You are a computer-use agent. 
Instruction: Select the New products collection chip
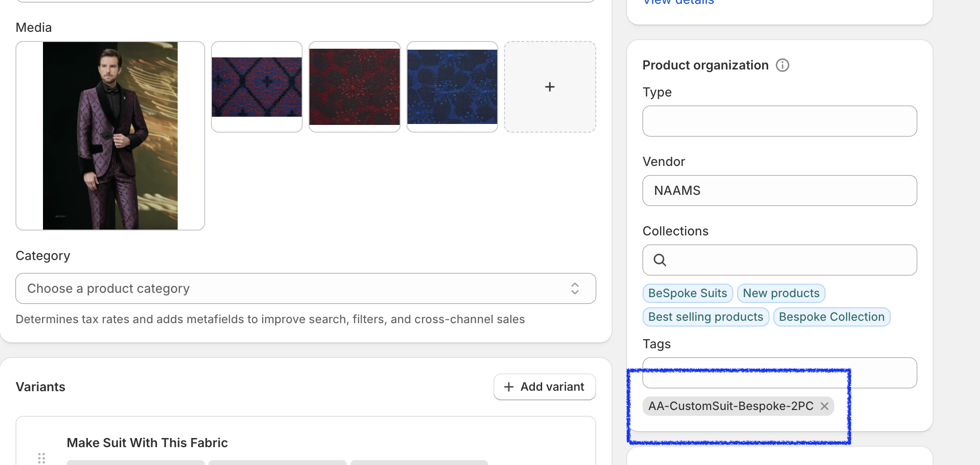pos(781,293)
